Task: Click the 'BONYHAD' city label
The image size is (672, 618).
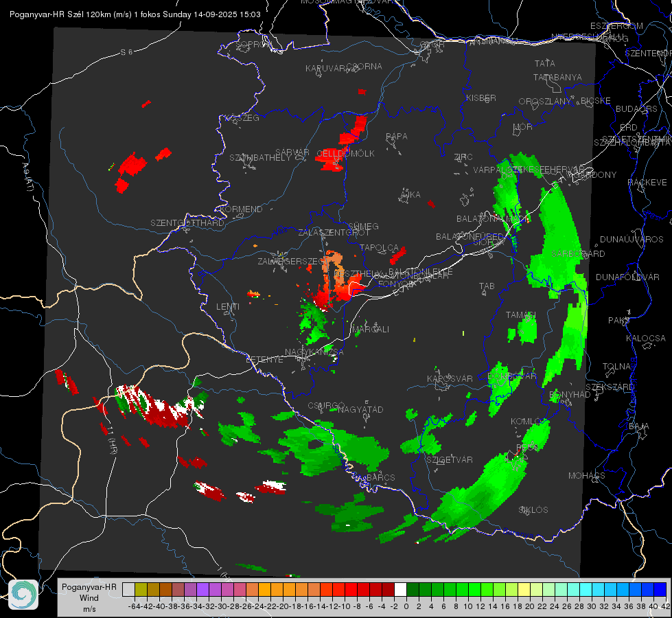Action: [x=570, y=395]
